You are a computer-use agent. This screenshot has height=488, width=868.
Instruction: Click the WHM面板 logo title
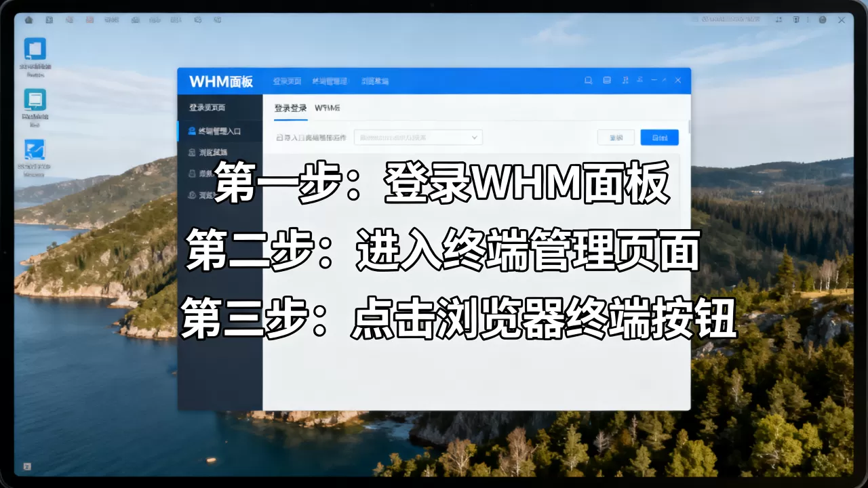(x=221, y=81)
